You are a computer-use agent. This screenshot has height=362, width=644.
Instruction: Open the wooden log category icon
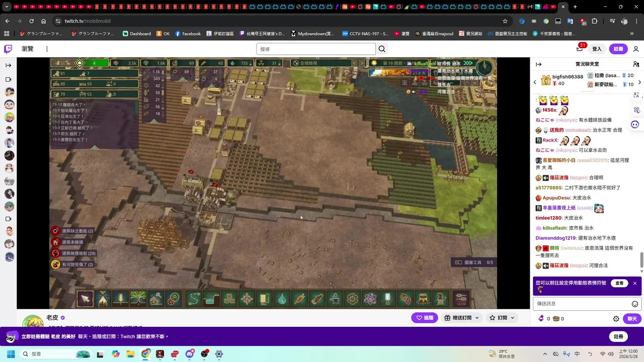(x=317, y=299)
